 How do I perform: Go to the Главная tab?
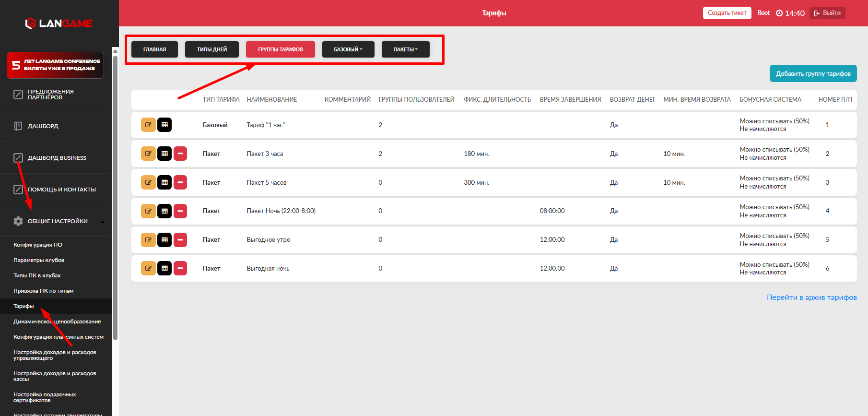pyautogui.click(x=155, y=49)
